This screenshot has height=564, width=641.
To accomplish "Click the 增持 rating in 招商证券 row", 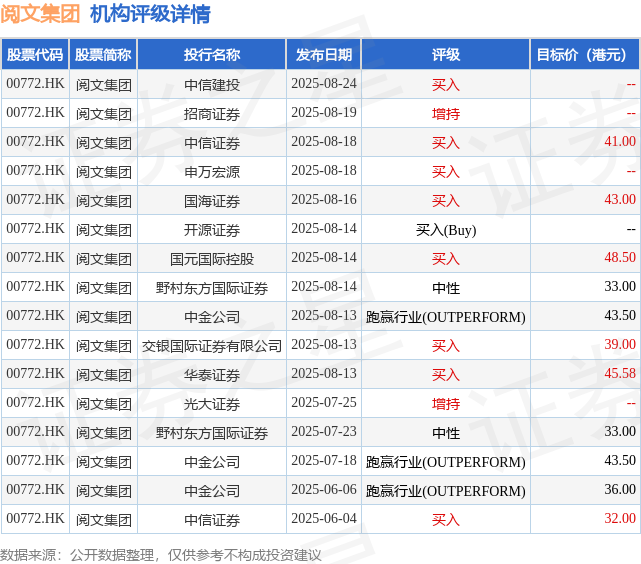I will (x=446, y=114).
